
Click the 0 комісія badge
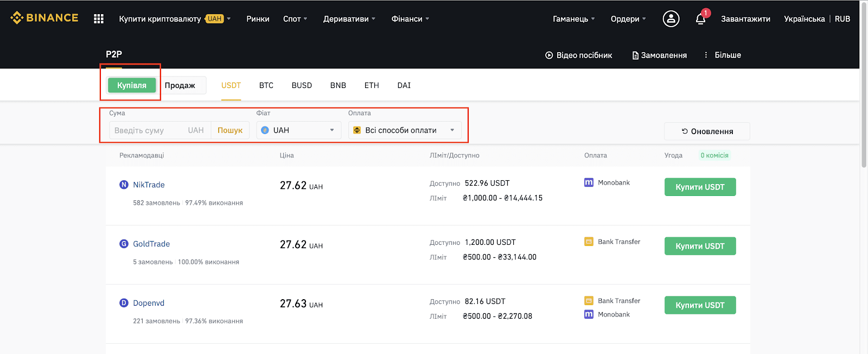[714, 155]
